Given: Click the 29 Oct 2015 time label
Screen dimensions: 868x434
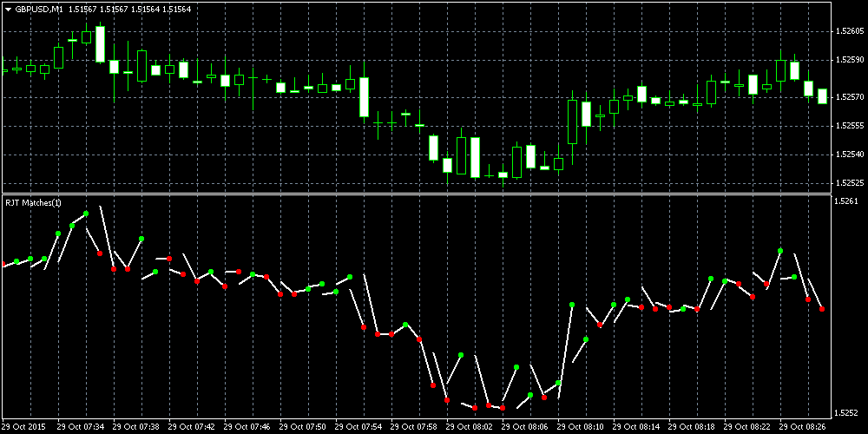Looking at the screenshot, I should click(23, 427).
